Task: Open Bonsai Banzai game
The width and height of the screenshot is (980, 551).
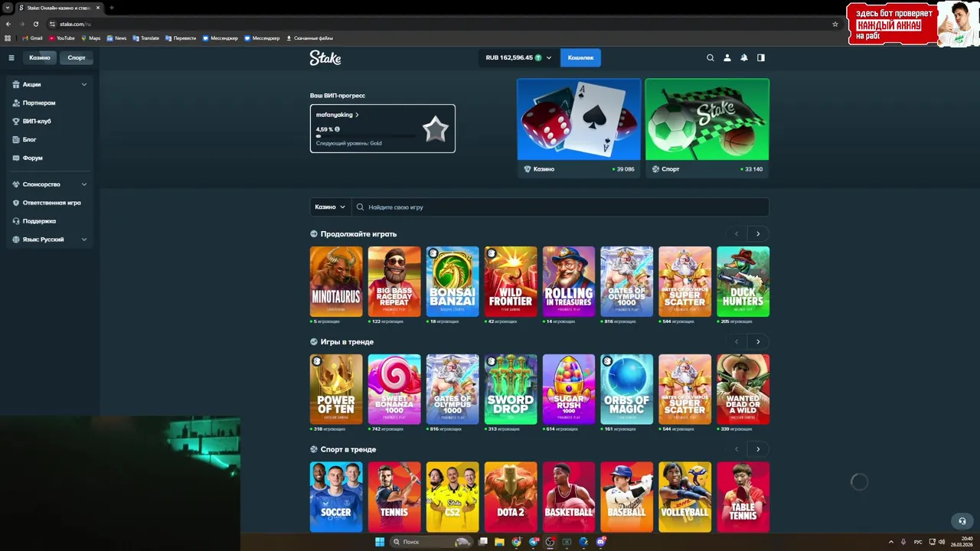Action: coord(452,282)
